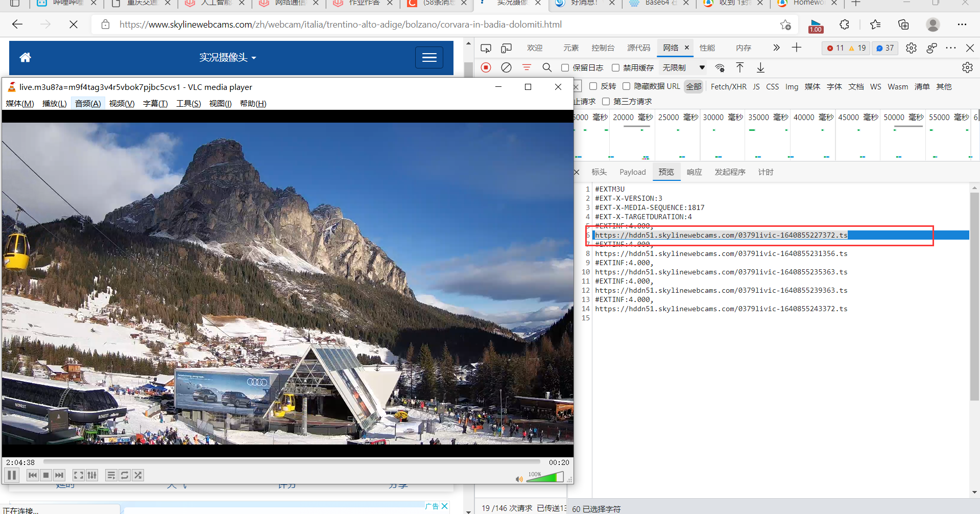Open browser settings and more menu
Image resolution: width=980 pixels, height=514 pixels.
pyautogui.click(x=962, y=25)
